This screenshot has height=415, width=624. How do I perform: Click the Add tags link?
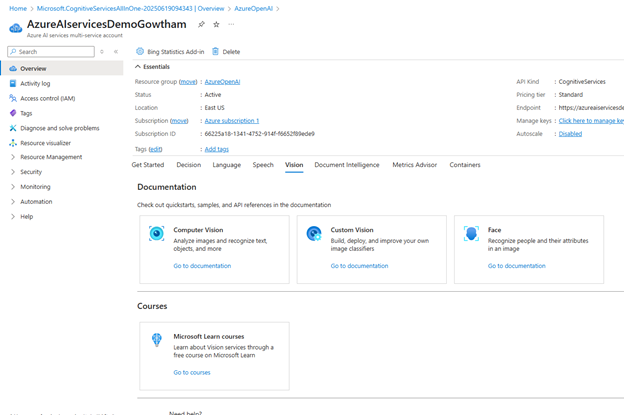click(x=216, y=149)
